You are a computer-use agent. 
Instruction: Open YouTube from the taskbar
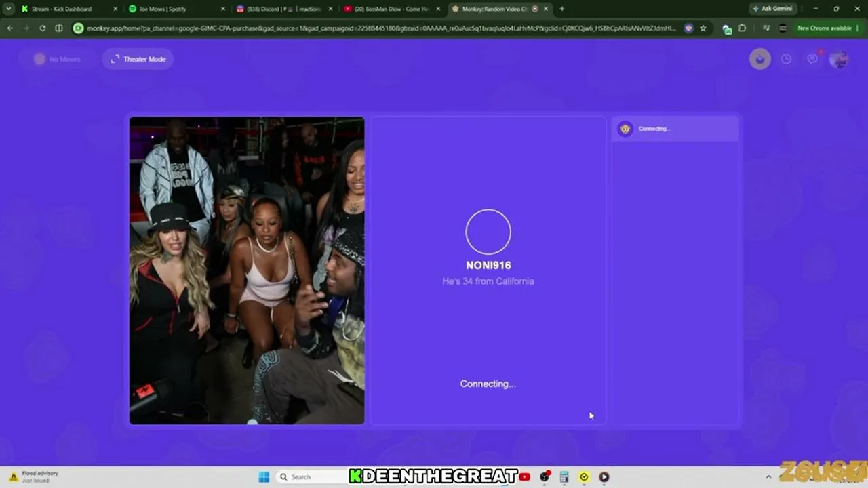click(524, 476)
